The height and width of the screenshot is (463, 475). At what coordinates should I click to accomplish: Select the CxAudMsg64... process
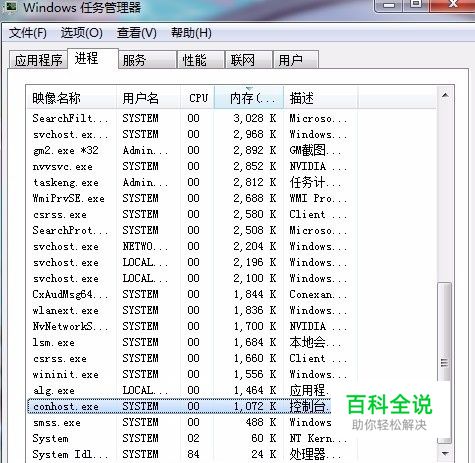pos(232,294)
